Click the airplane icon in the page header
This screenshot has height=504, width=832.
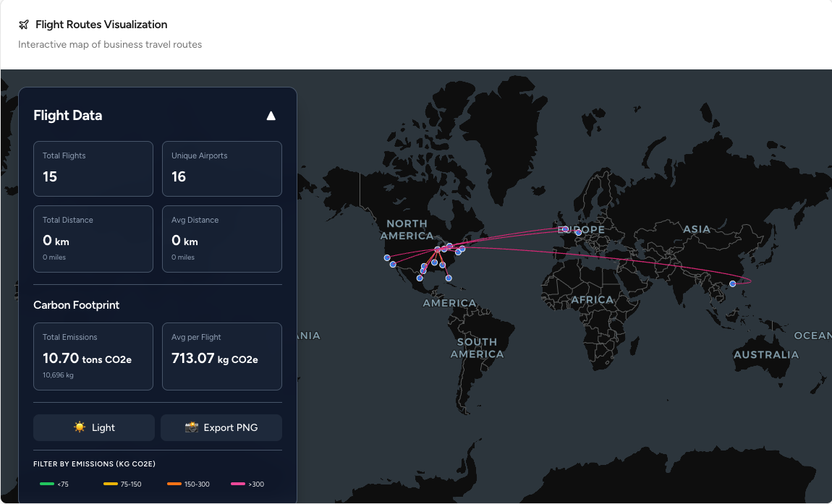(24, 24)
